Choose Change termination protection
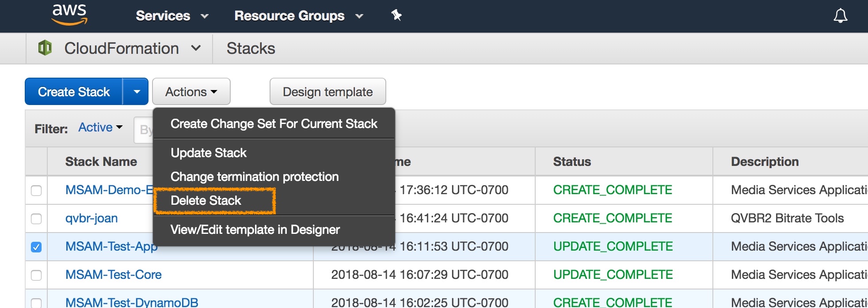The width and height of the screenshot is (868, 308). click(274, 177)
